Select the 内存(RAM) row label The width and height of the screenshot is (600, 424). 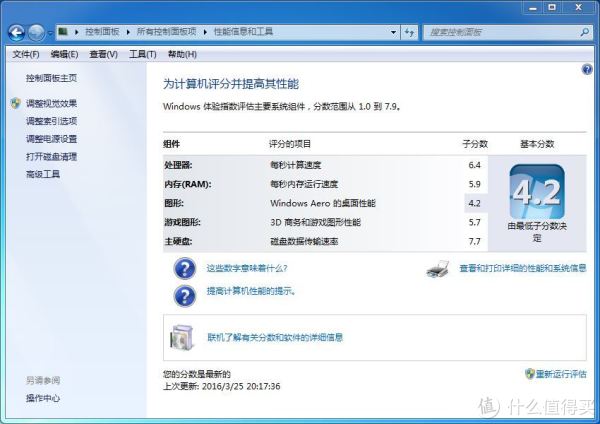[x=188, y=184]
